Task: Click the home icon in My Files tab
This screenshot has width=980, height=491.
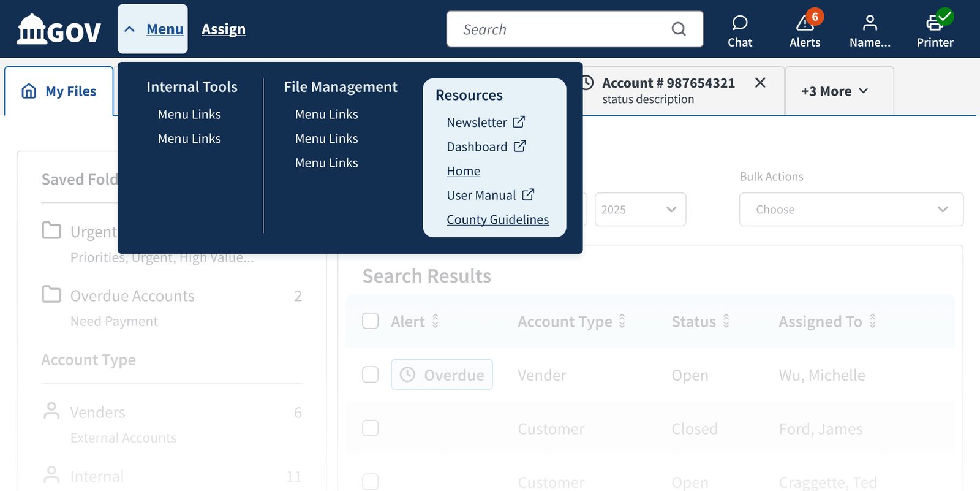Action: coord(29,91)
